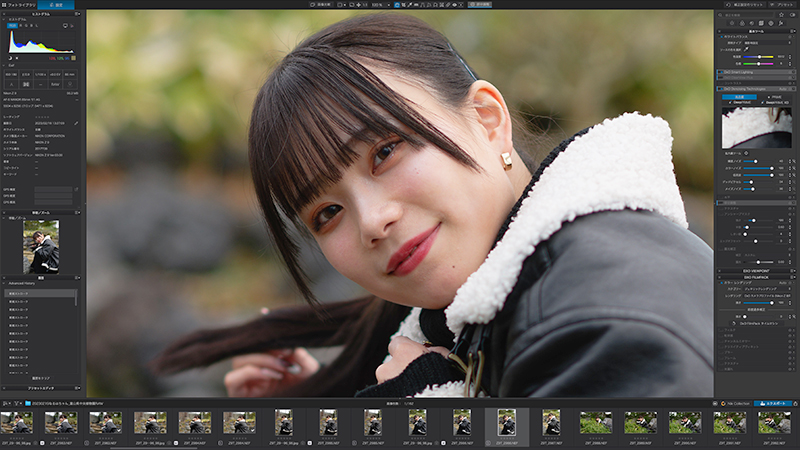Click the blue Export button
This screenshot has width=800, height=450.
click(772, 403)
